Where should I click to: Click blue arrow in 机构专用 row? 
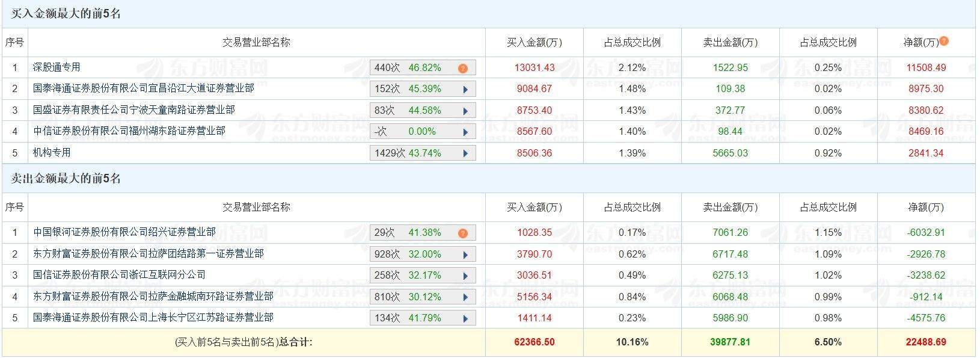[x=465, y=153]
